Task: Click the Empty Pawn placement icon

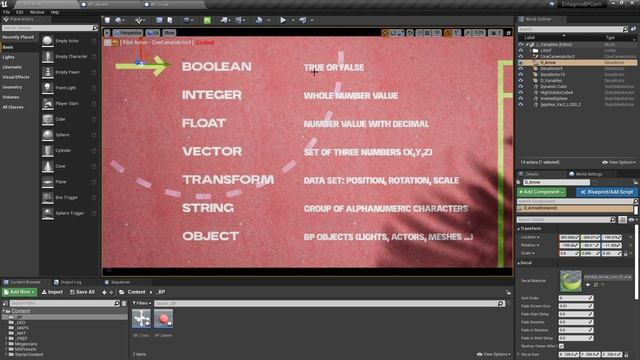Action: coord(48,72)
